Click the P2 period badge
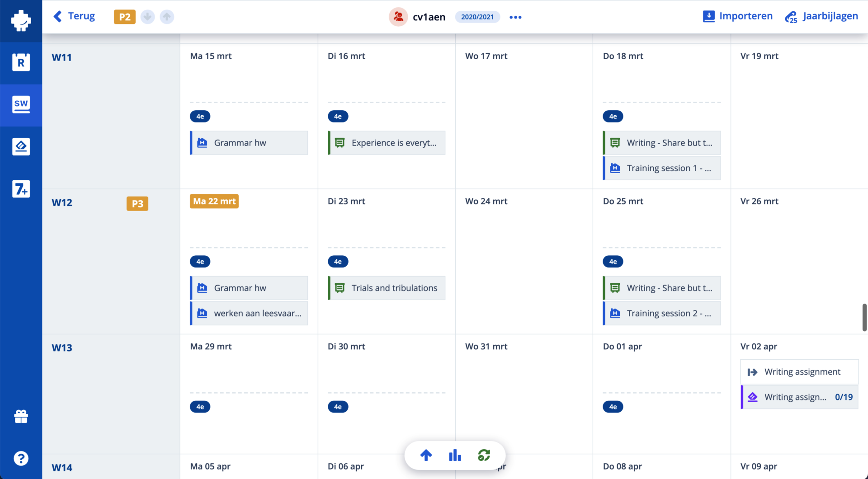The width and height of the screenshot is (868, 479). click(x=124, y=17)
